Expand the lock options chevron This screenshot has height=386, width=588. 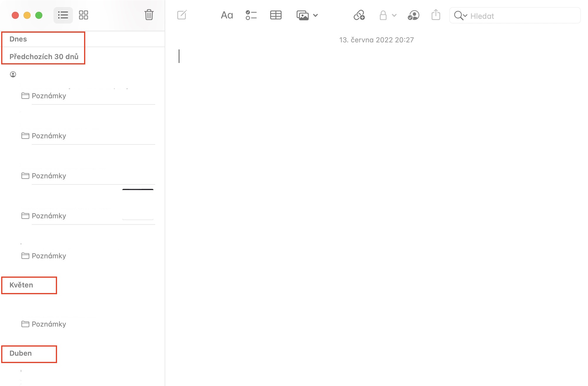pos(394,15)
